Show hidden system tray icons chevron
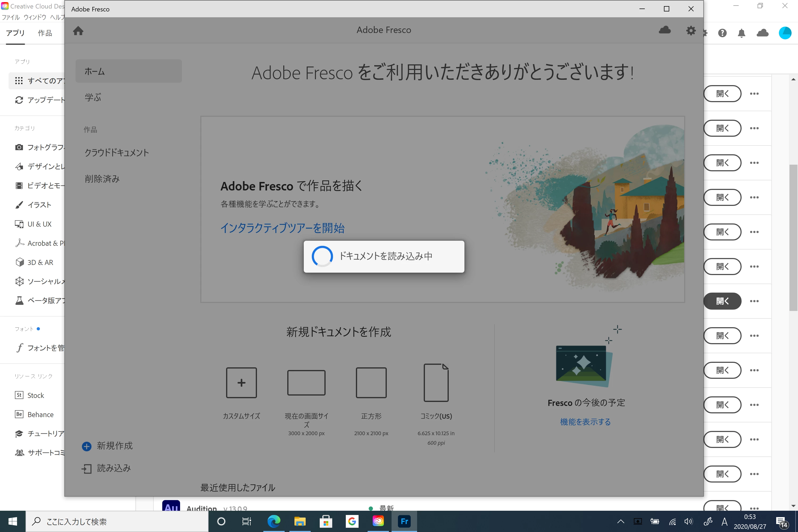 click(620, 521)
